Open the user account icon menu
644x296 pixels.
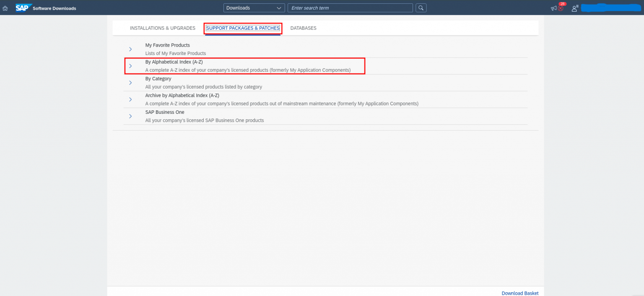[574, 8]
